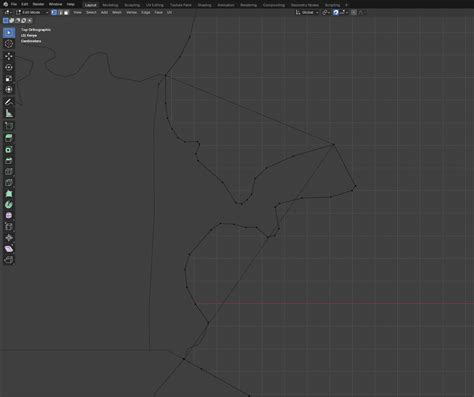Viewport: 474px width, 397px height.
Task: Open the Global transform orientation dropdown
Action: tap(307, 12)
